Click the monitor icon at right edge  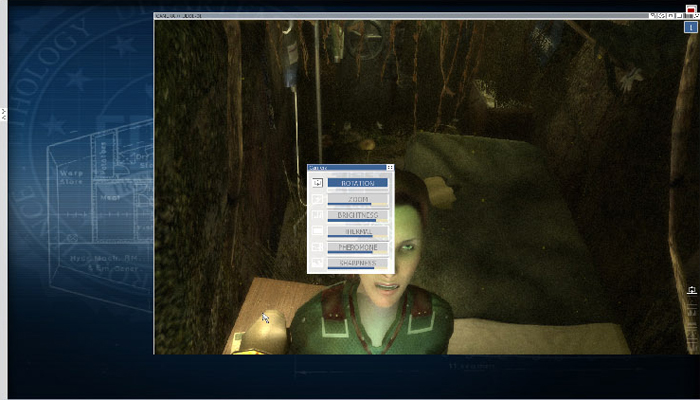pos(692,291)
